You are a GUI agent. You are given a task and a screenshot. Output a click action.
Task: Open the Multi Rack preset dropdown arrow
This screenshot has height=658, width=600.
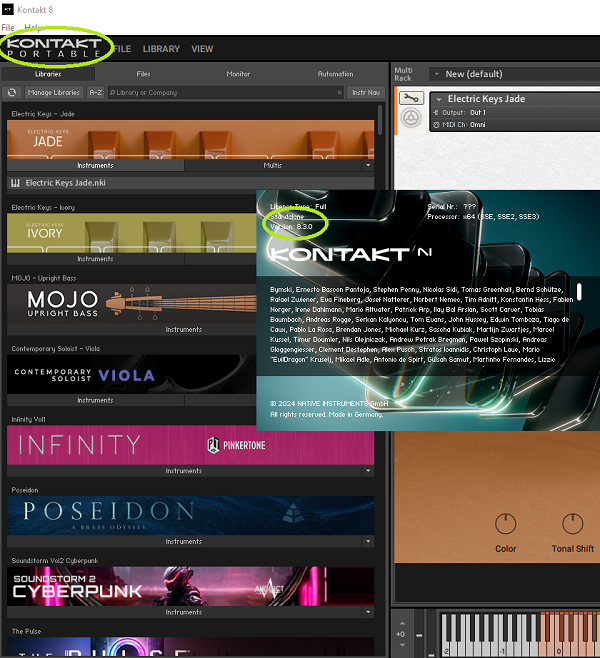pyautogui.click(x=436, y=74)
